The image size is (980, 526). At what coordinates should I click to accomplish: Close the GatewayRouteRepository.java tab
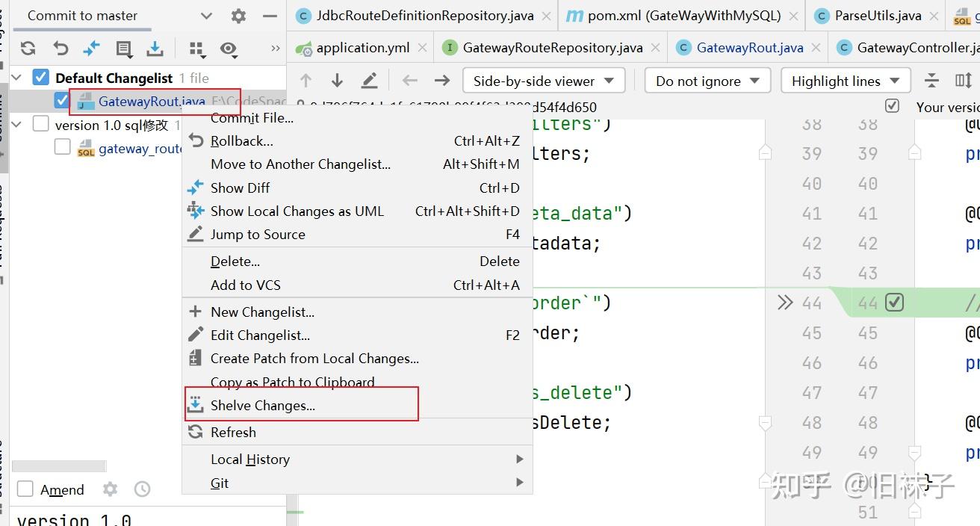pyautogui.click(x=656, y=48)
